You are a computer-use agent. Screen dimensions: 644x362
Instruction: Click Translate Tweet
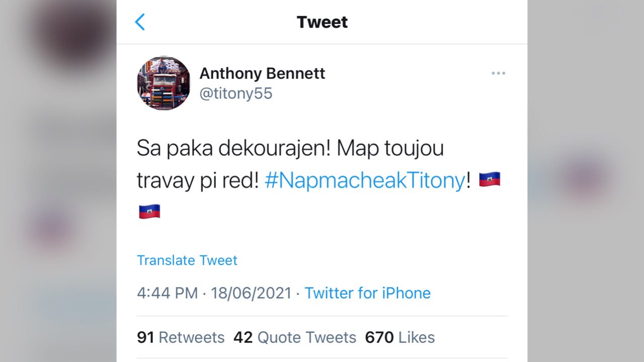(187, 260)
